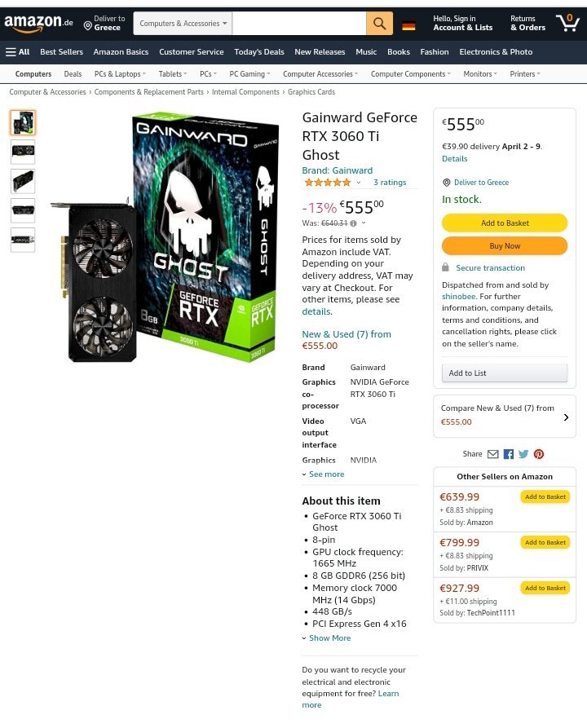Click the orange Buy Now button
Screen dimensions: 587x728
click(x=505, y=245)
